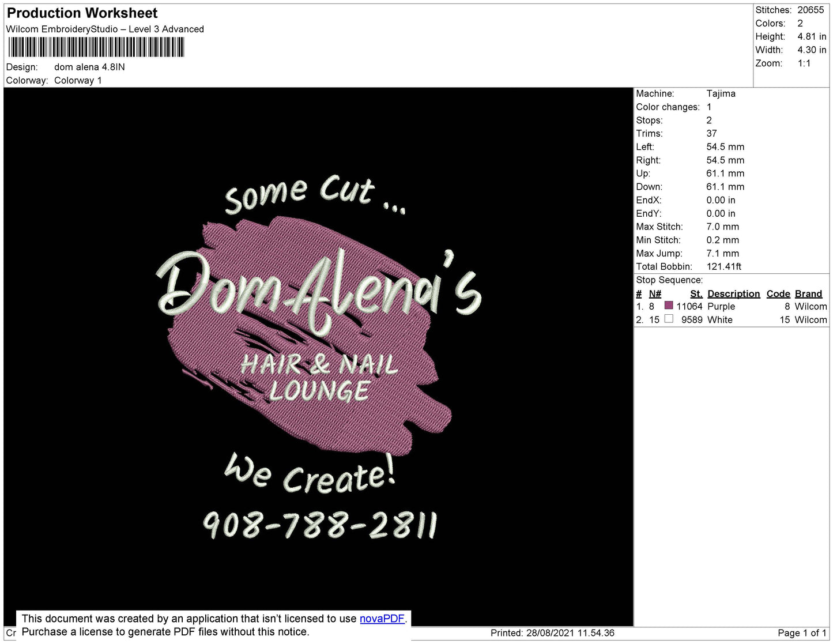
Task: Click the white thread color swatch
Action: (x=669, y=319)
